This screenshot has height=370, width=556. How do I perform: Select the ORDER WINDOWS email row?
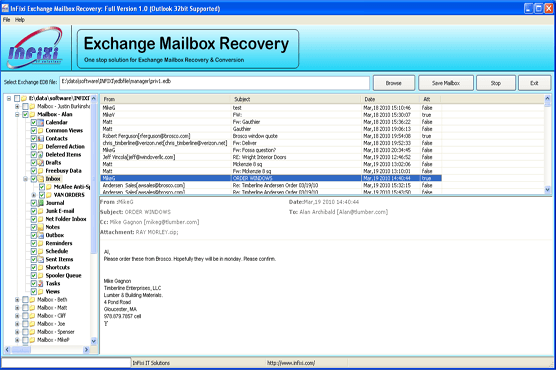(271, 178)
